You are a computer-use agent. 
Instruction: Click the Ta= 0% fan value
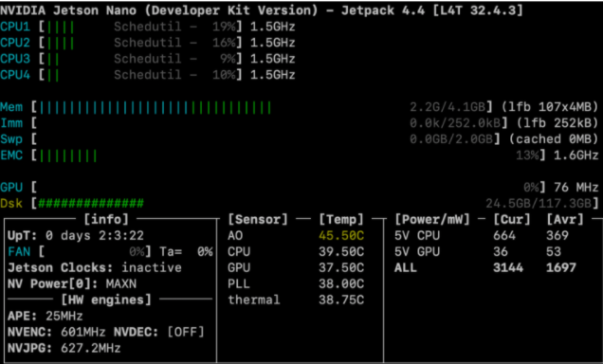[186, 252]
